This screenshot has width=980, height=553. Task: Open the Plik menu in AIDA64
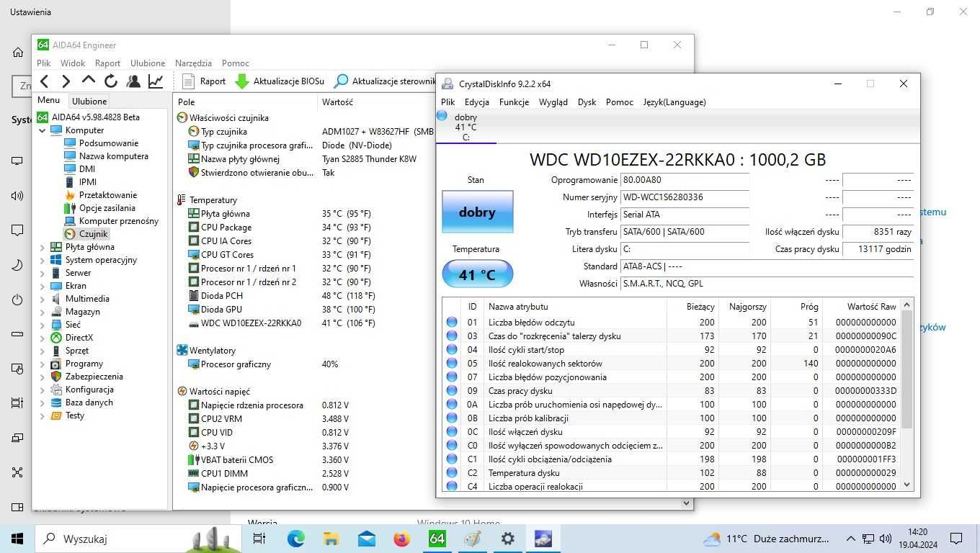pyautogui.click(x=43, y=63)
